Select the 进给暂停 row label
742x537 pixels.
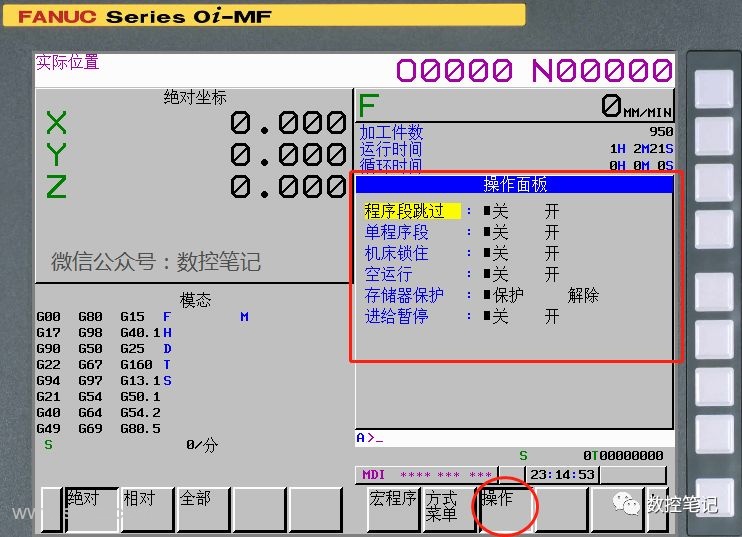coord(397,316)
